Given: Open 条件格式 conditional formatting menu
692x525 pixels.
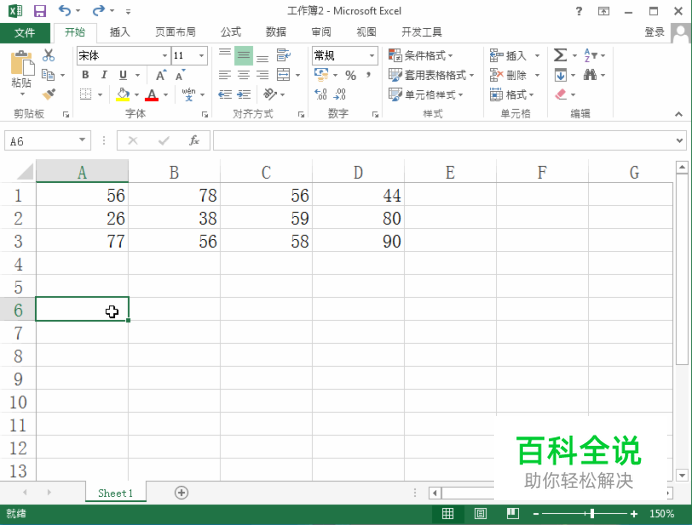Looking at the screenshot, I should click(x=421, y=56).
